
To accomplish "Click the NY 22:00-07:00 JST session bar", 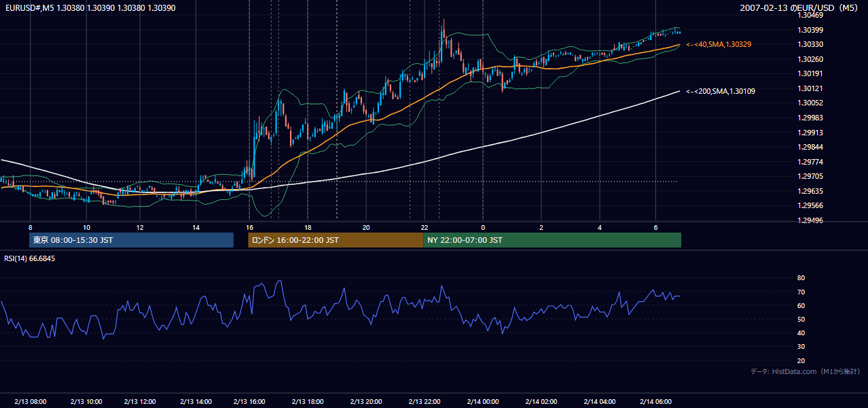I will pyautogui.click(x=552, y=240).
